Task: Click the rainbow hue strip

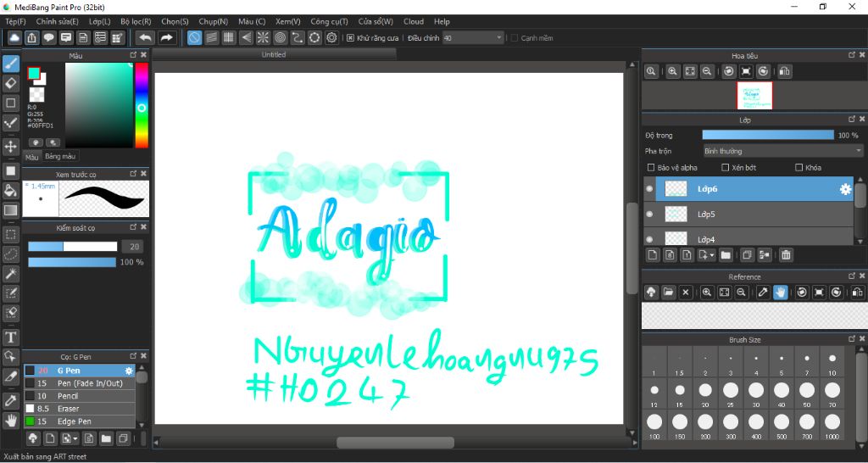Action: (x=142, y=105)
